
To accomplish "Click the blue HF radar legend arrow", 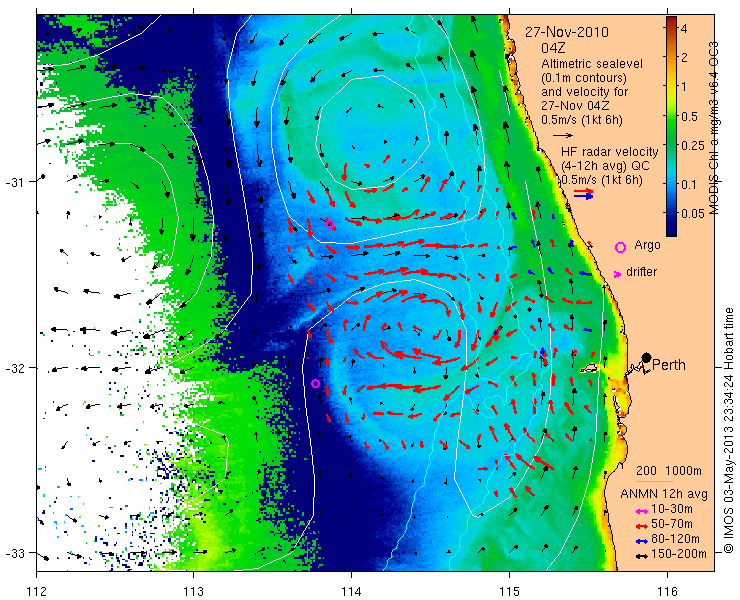I will coord(583,196).
